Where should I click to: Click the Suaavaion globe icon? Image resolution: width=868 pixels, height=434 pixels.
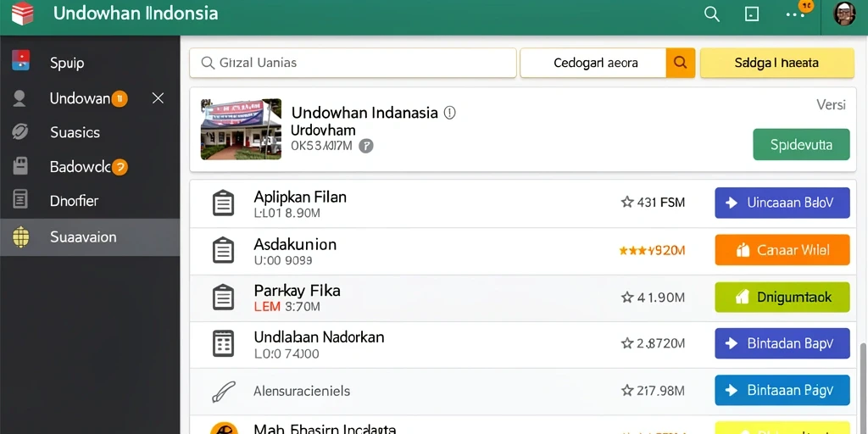[x=20, y=237]
